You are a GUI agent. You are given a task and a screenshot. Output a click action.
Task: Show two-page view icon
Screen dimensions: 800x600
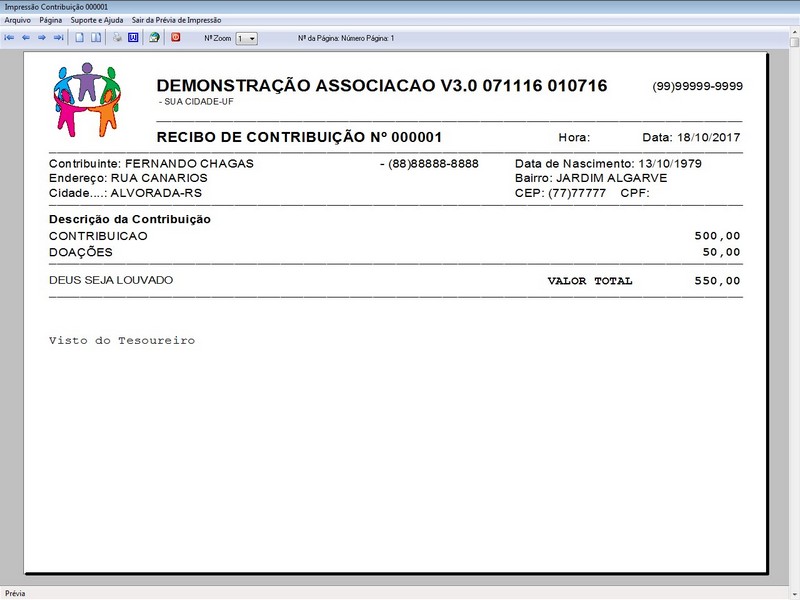pos(96,38)
